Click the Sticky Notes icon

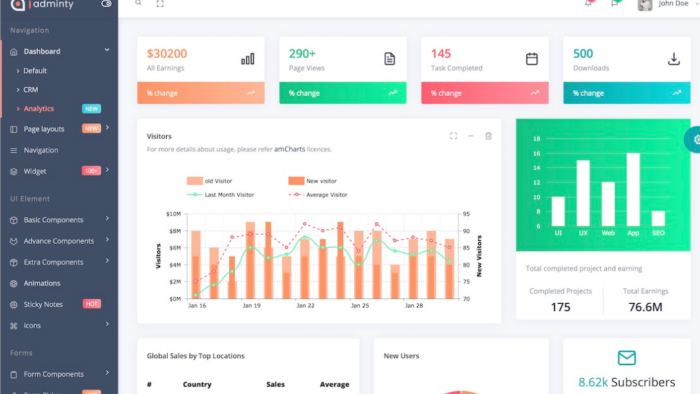14,305
